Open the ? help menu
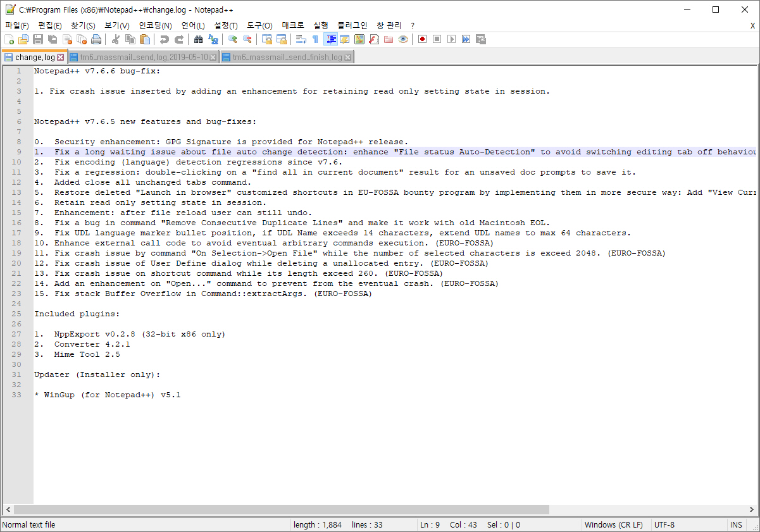This screenshot has width=760, height=532. (x=413, y=25)
